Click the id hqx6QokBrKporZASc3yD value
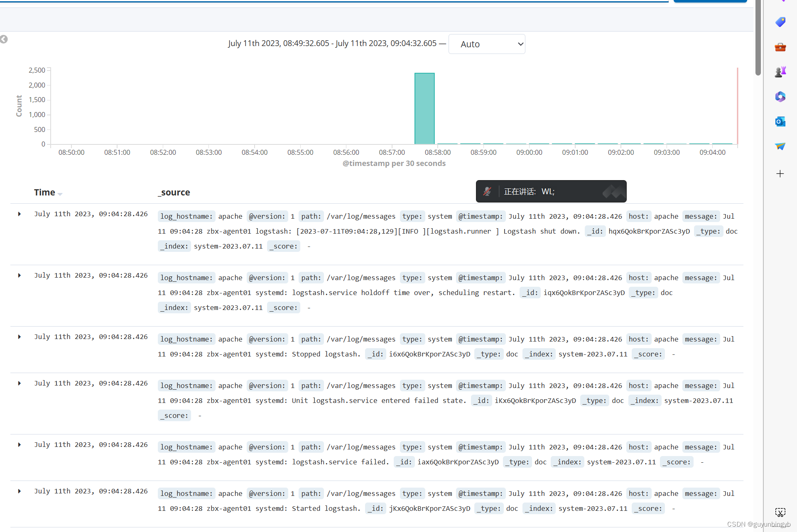Image resolution: width=797 pixels, height=532 pixels. click(649, 232)
